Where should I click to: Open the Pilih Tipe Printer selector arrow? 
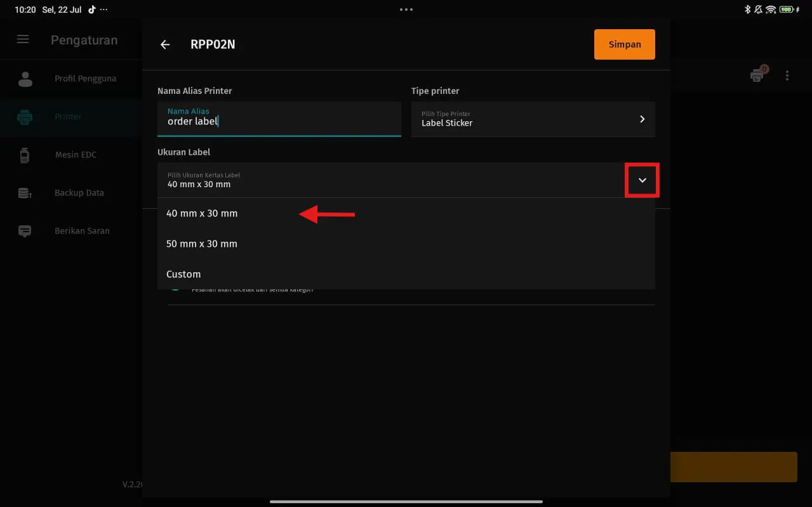[x=642, y=119]
